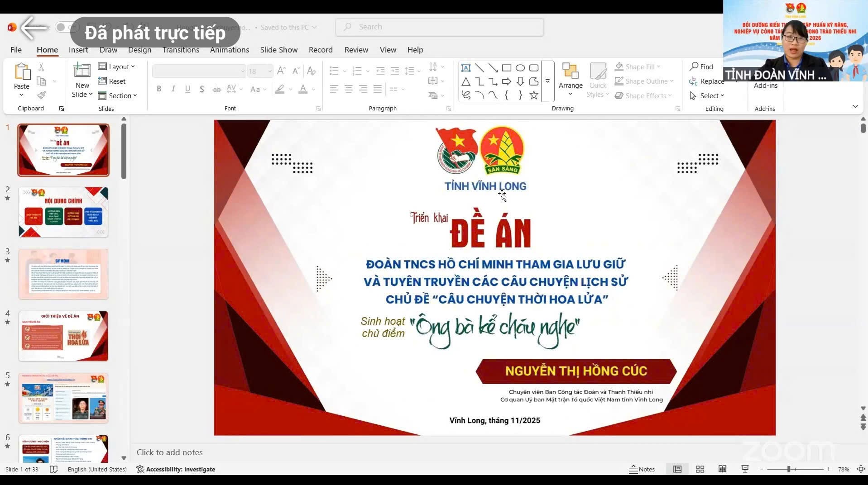Select the Oval shape tool
Viewport: 868px width, 485px height.
tap(520, 68)
